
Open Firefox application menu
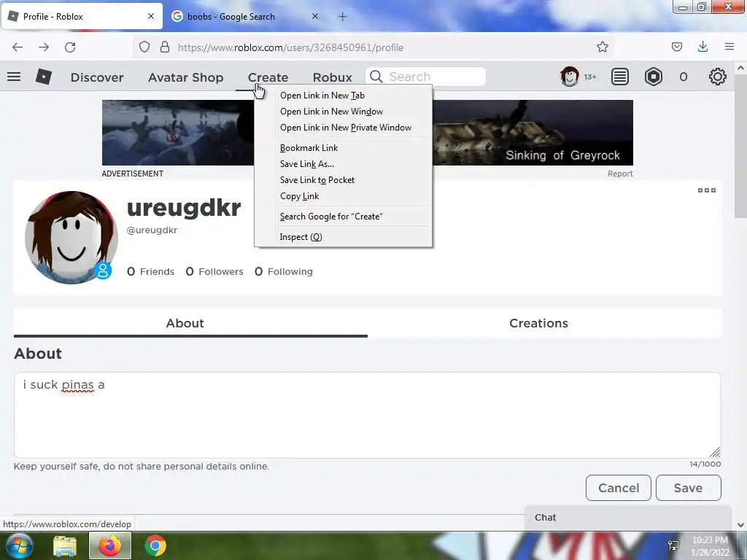pyautogui.click(x=729, y=47)
